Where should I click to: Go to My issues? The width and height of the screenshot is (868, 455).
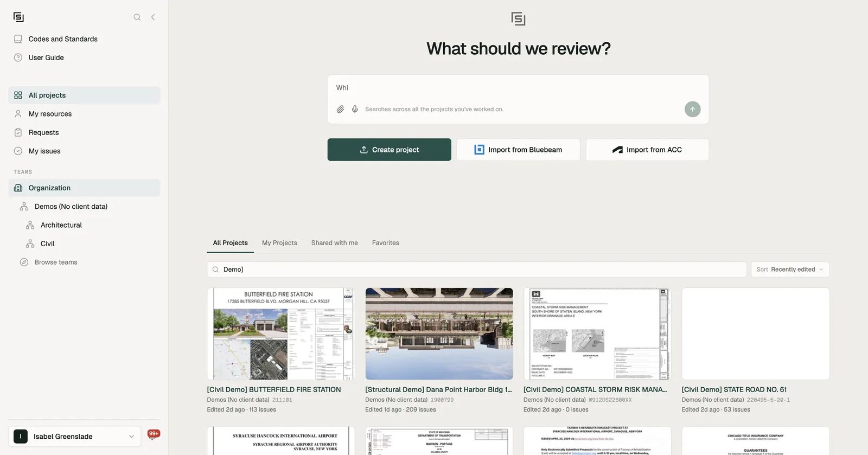coord(44,151)
